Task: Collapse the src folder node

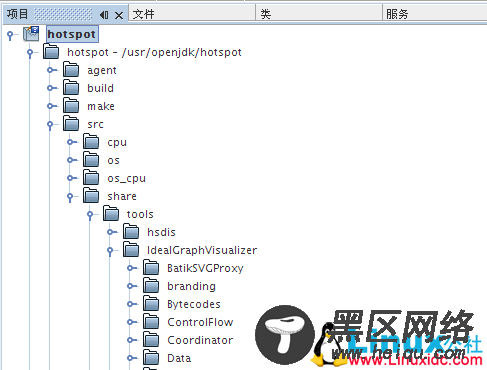Action: coord(50,125)
